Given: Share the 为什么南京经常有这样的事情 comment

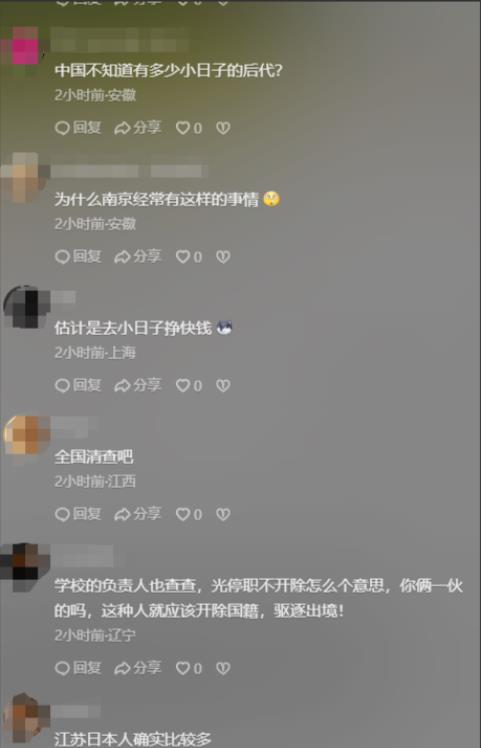Looking at the screenshot, I should pos(138,257).
